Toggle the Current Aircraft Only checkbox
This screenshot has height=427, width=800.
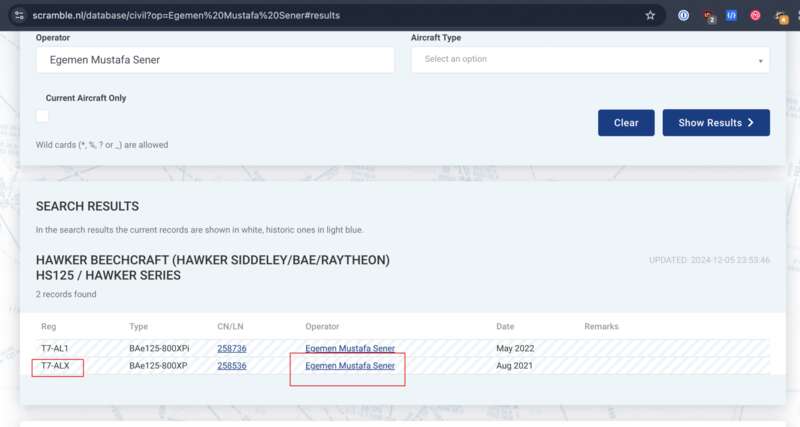(43, 116)
